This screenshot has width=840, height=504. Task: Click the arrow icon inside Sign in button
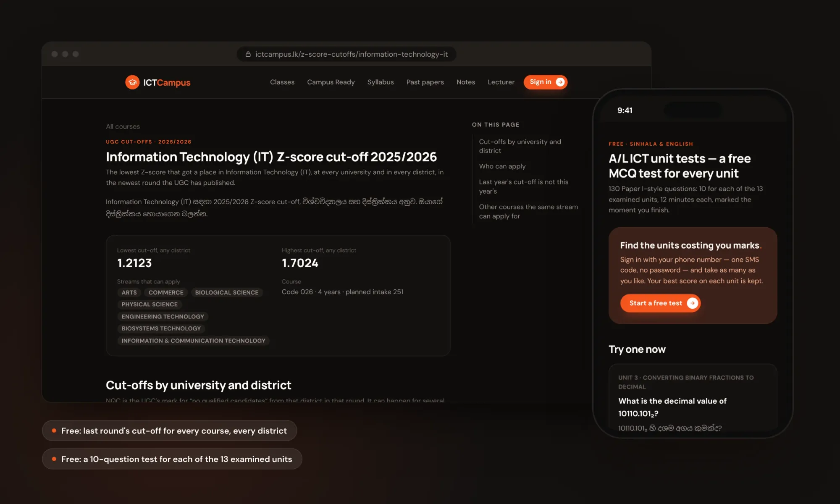coord(560,82)
